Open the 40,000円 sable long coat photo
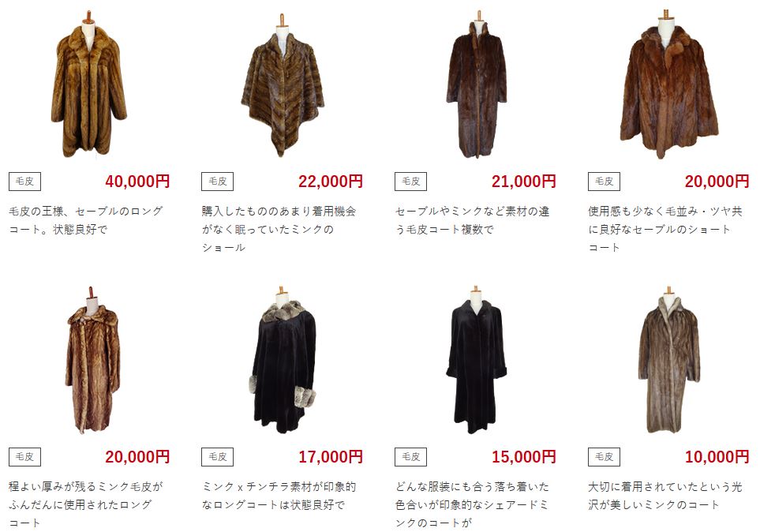This screenshot has width=760, height=532. 89,84
